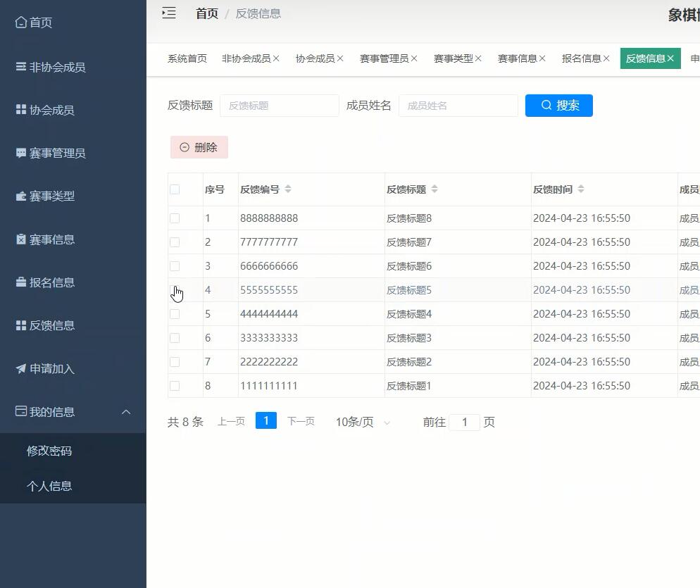Close the 赛事管理员 tab
Screen dimensions: 700x588
pos(414,58)
